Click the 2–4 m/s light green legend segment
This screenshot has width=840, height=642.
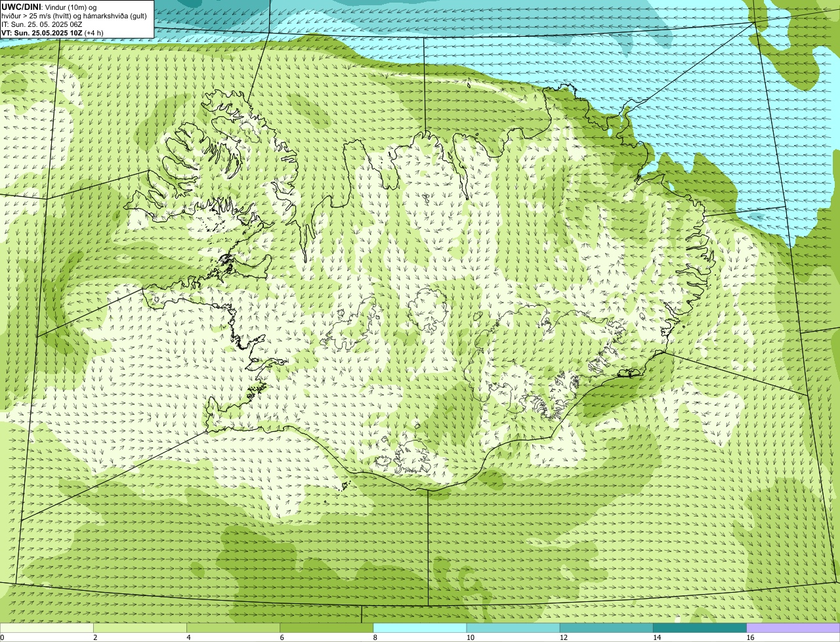click(140, 628)
